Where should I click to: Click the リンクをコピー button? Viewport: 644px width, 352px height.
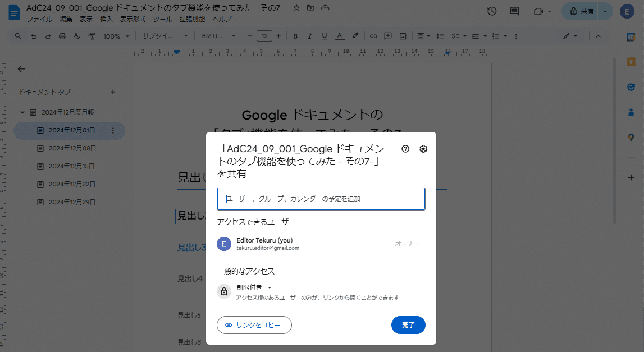point(254,325)
